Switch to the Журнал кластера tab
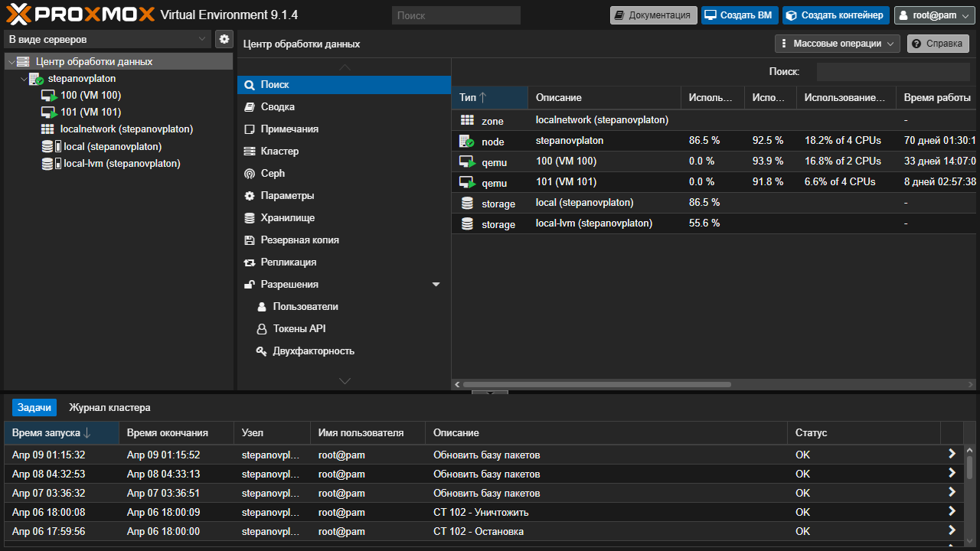This screenshot has height=551, width=980. click(109, 408)
